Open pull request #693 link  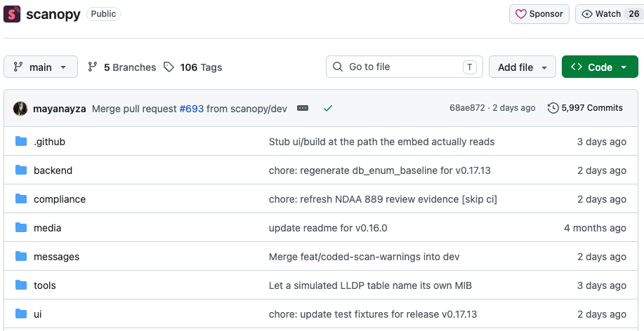click(192, 109)
